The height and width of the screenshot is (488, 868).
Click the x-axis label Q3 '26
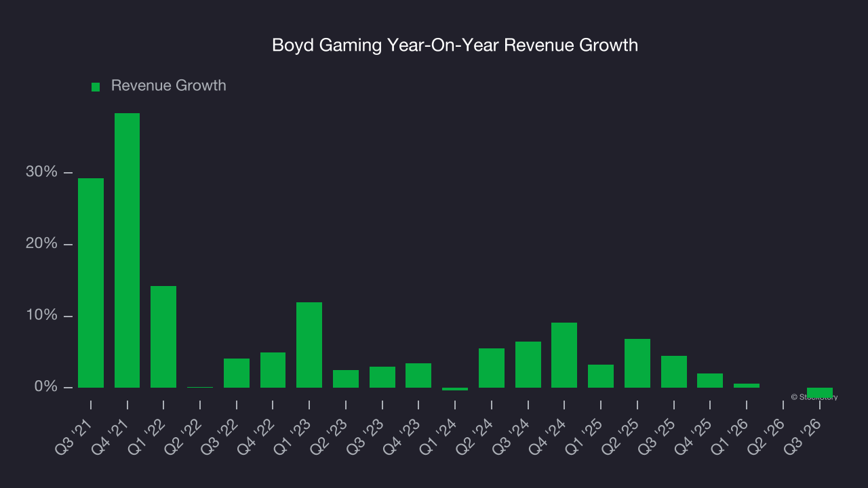coord(803,437)
